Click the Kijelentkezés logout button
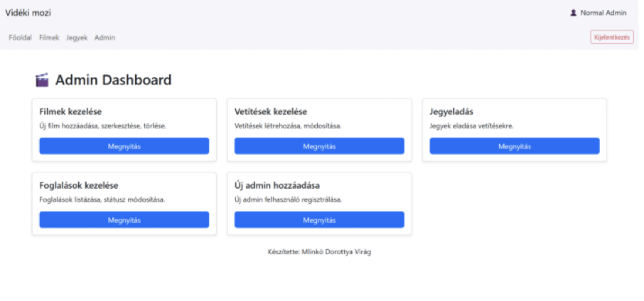 (x=612, y=37)
